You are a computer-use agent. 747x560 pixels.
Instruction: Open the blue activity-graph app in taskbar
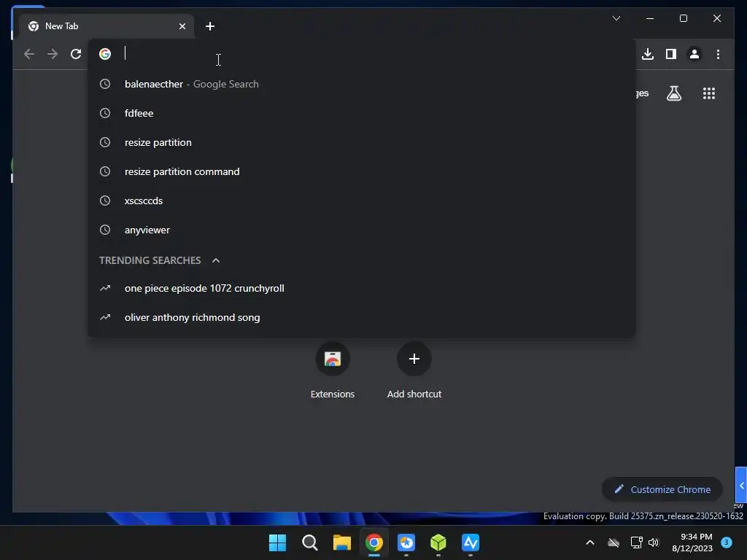tap(471, 542)
